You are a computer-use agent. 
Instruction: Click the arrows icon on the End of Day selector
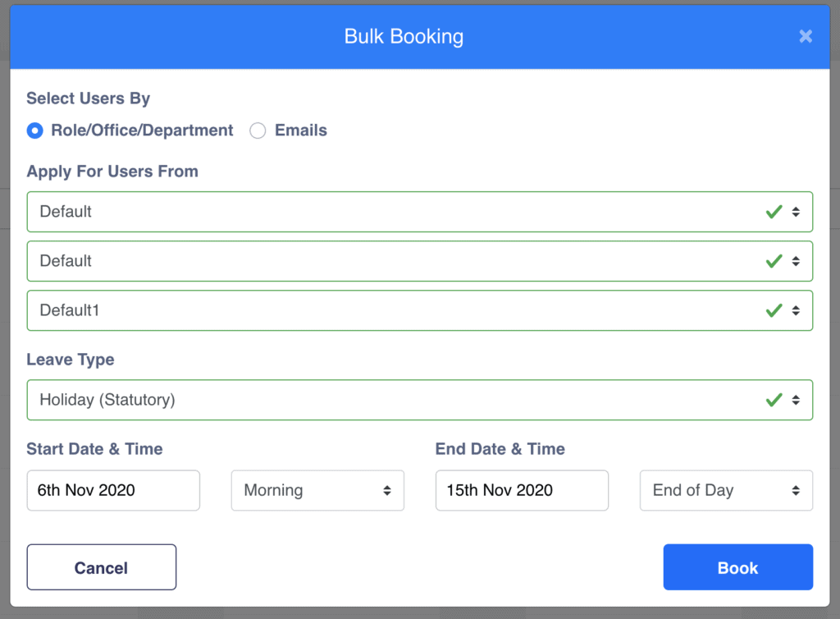(x=796, y=490)
